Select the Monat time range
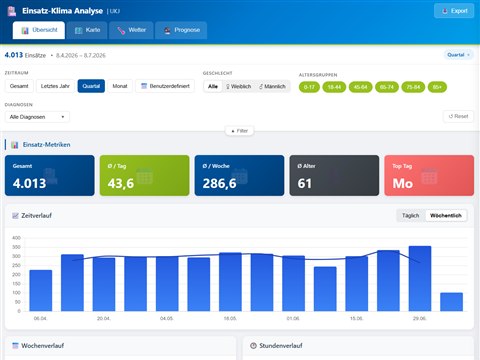The image size is (480, 360). pos(120,86)
